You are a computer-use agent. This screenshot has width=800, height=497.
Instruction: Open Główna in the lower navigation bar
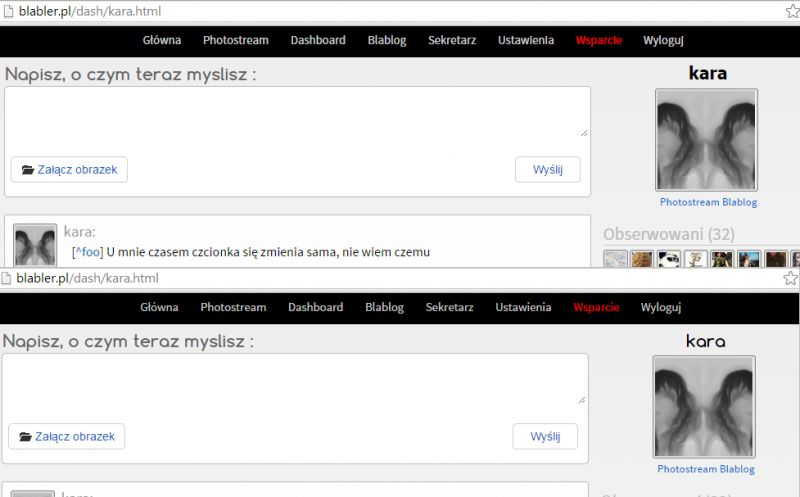159,307
